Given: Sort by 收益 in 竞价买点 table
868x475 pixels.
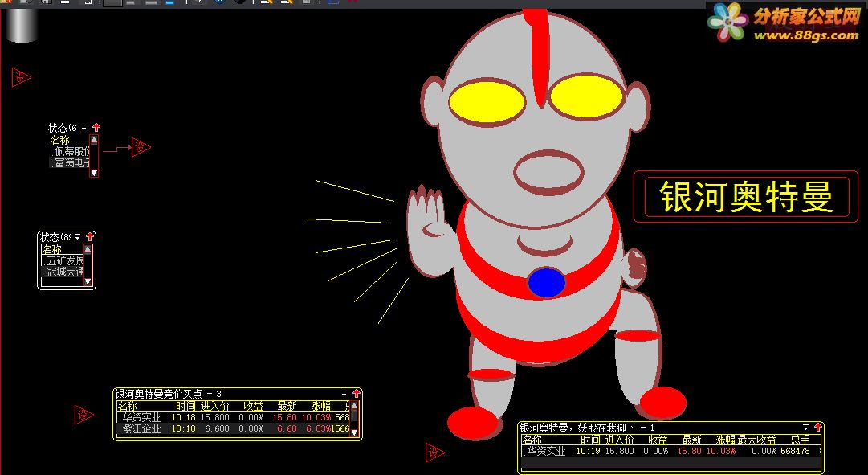Looking at the screenshot, I should [254, 406].
